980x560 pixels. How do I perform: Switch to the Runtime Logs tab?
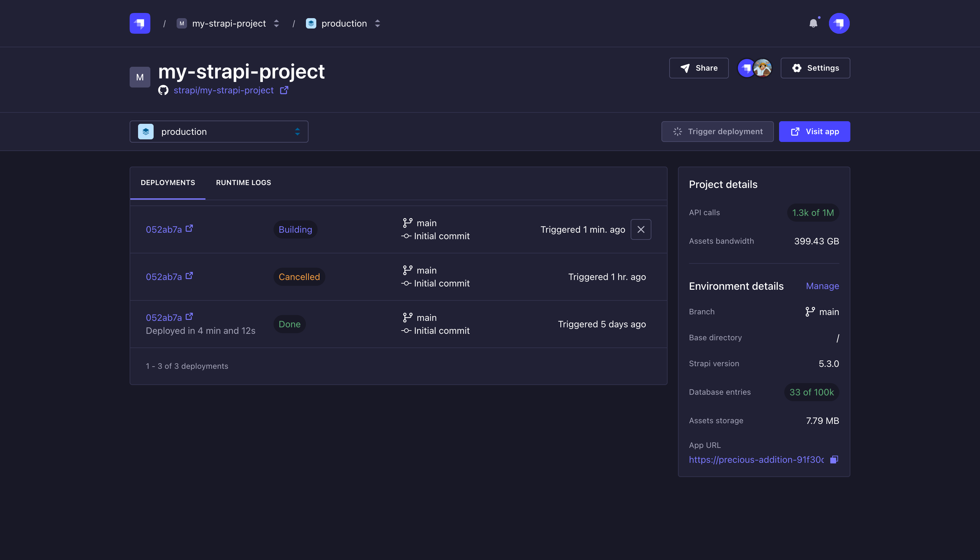point(244,182)
